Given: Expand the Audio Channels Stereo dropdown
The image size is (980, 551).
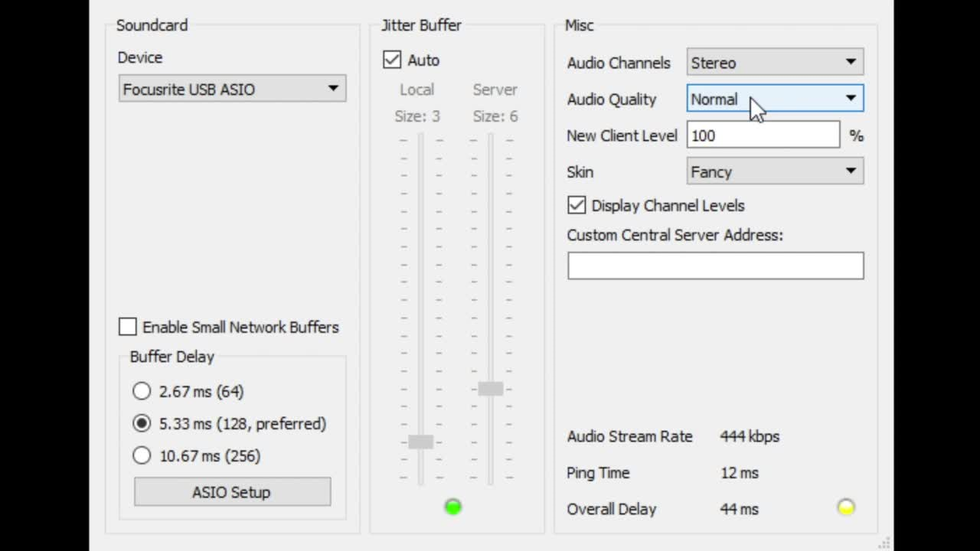Looking at the screenshot, I should (x=775, y=63).
